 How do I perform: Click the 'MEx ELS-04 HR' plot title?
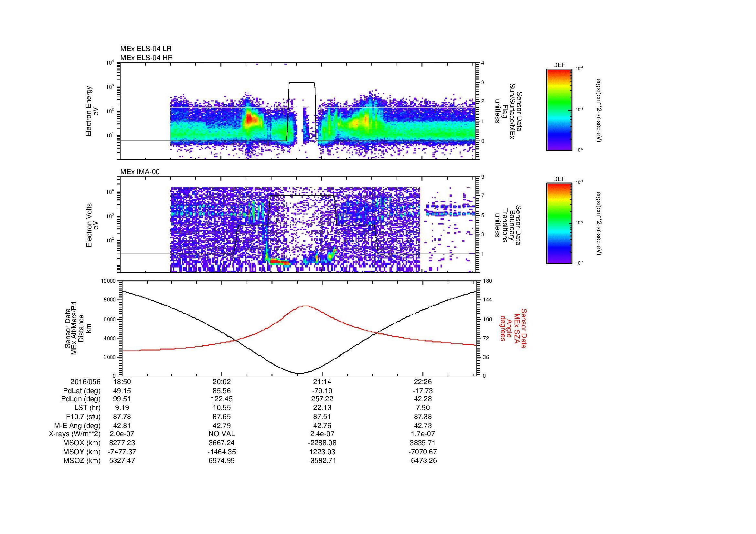pos(146,58)
